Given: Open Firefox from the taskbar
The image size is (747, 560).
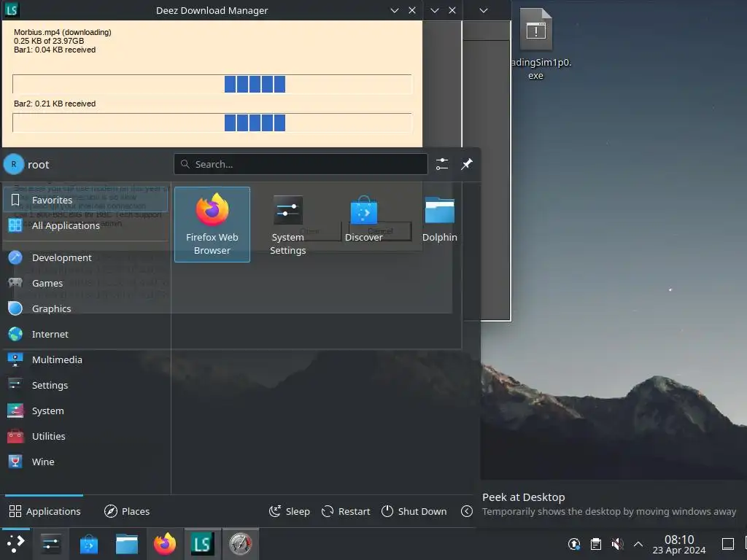Looking at the screenshot, I should point(165,544).
